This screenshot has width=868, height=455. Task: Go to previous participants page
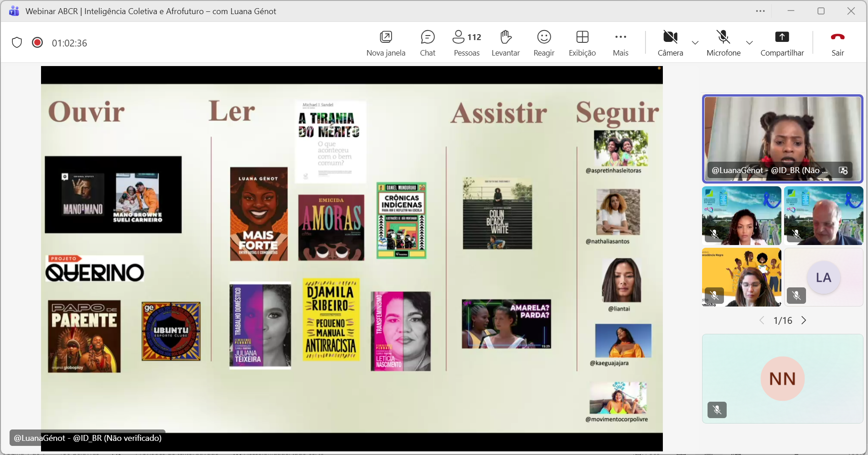(762, 321)
